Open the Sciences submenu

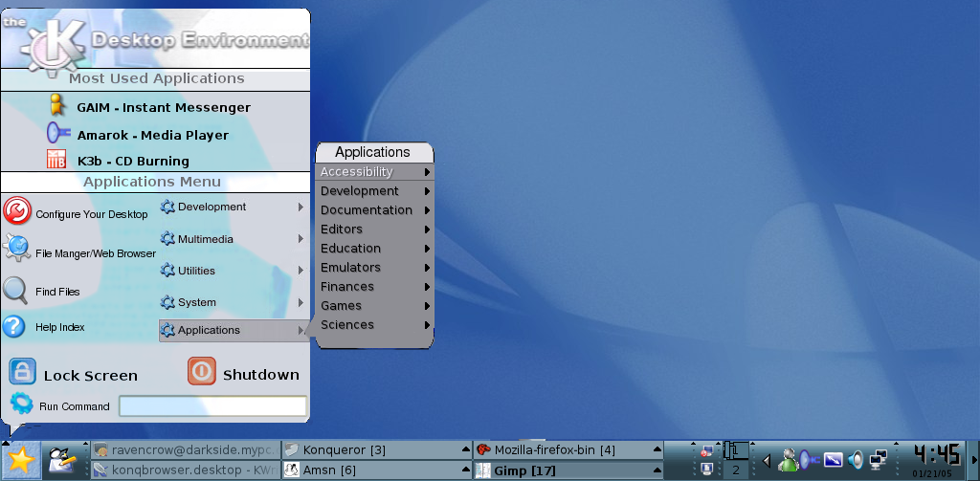375,325
